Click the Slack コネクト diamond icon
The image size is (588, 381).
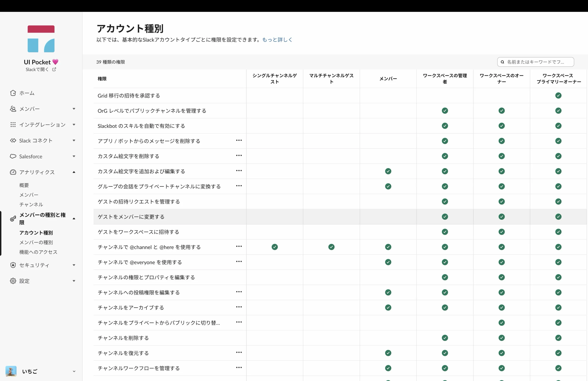[13, 140]
